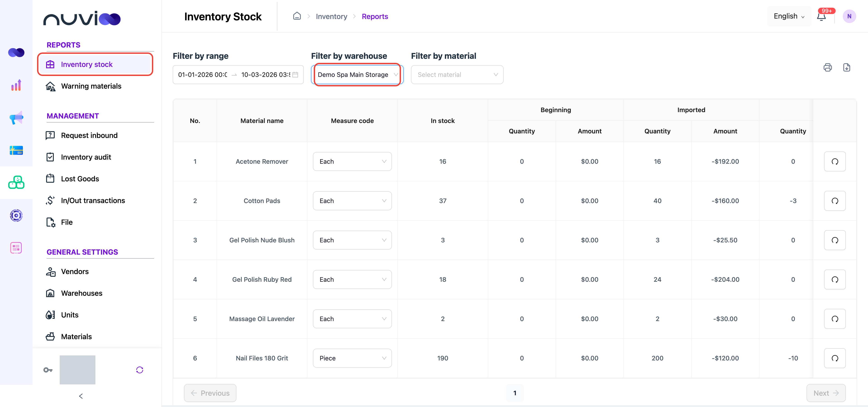868x407 pixels.
Task: Click refresh button for Cotton Pads row
Action: coord(835,201)
